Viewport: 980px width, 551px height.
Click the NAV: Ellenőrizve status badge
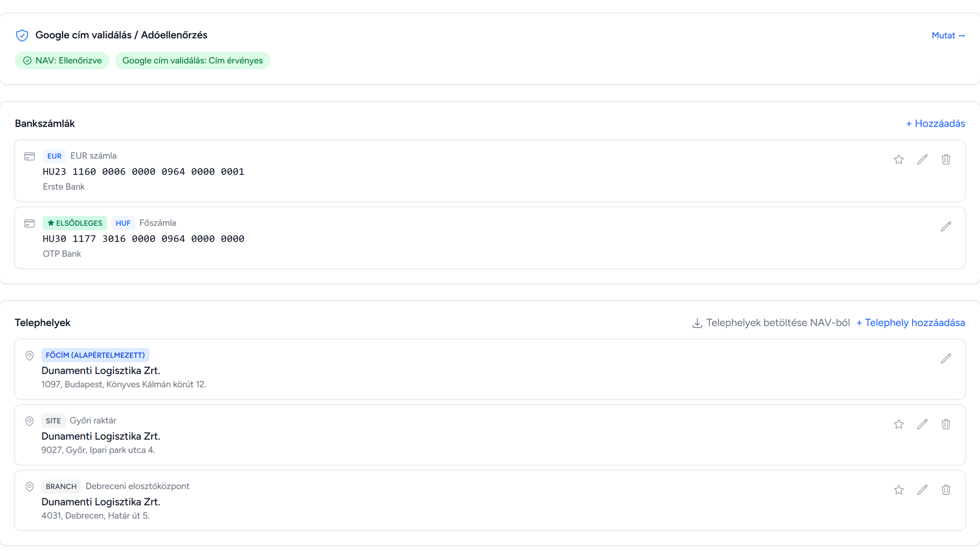tap(62, 61)
